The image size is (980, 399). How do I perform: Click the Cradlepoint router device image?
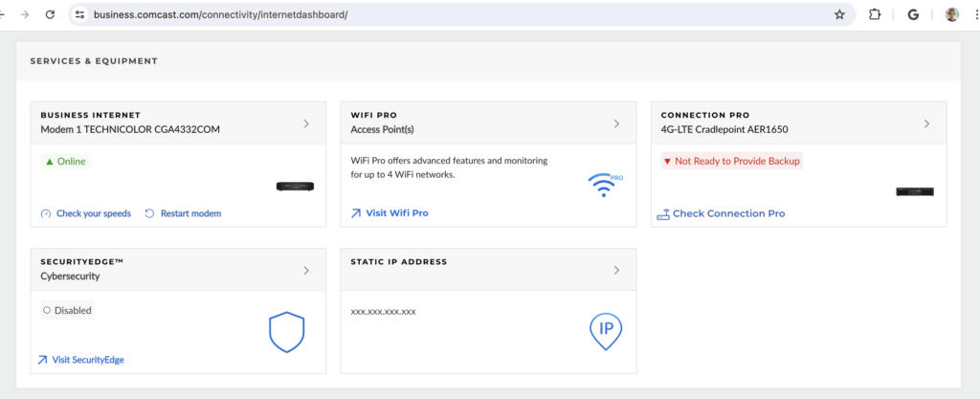[x=915, y=191]
